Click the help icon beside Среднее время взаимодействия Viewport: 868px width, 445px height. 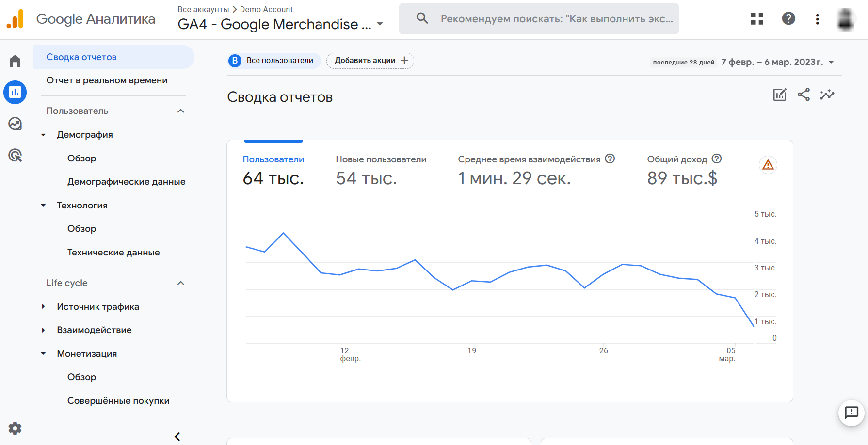pyautogui.click(x=610, y=159)
